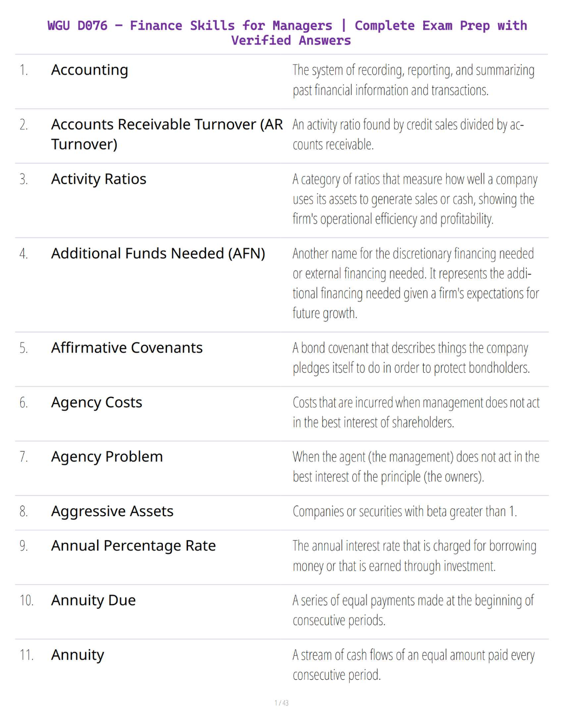Select the Activity Ratios term
The width and height of the screenshot is (563, 728).
point(99,179)
